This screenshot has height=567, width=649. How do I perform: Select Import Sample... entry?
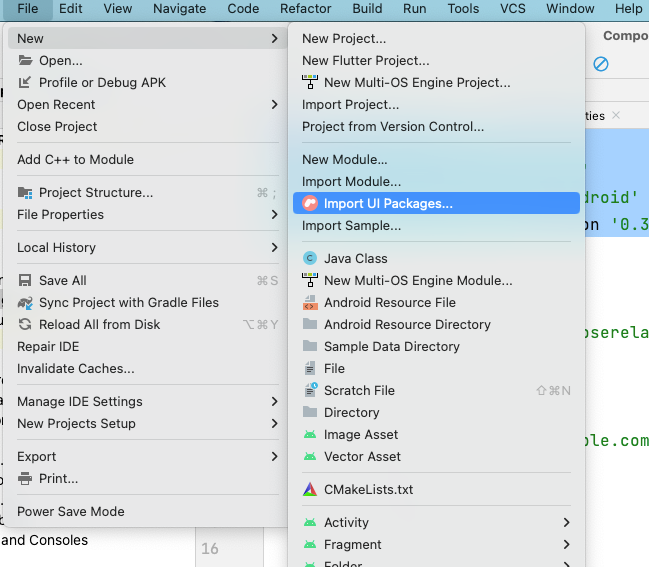click(436, 226)
